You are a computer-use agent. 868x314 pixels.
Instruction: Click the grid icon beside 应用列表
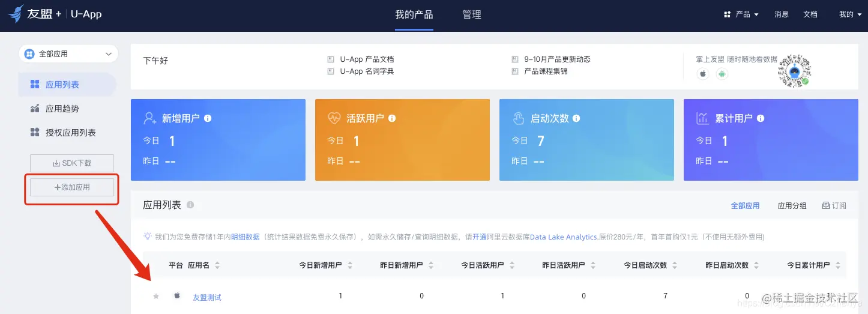click(35, 85)
